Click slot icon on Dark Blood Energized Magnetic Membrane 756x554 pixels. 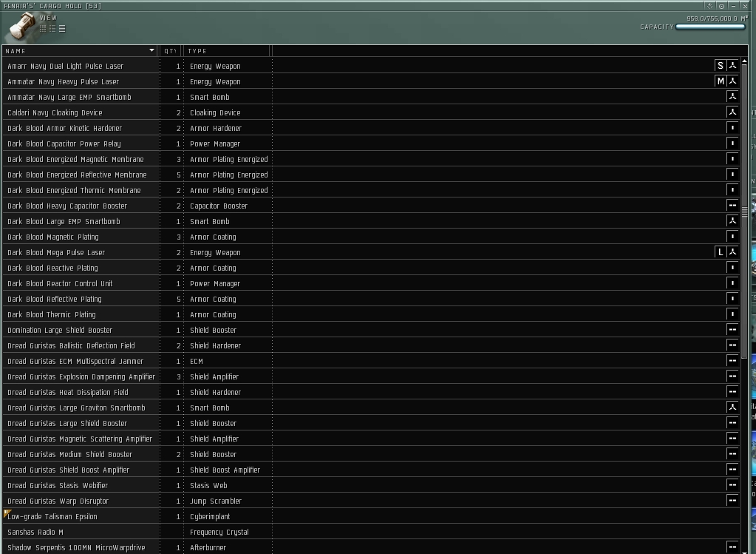point(732,159)
